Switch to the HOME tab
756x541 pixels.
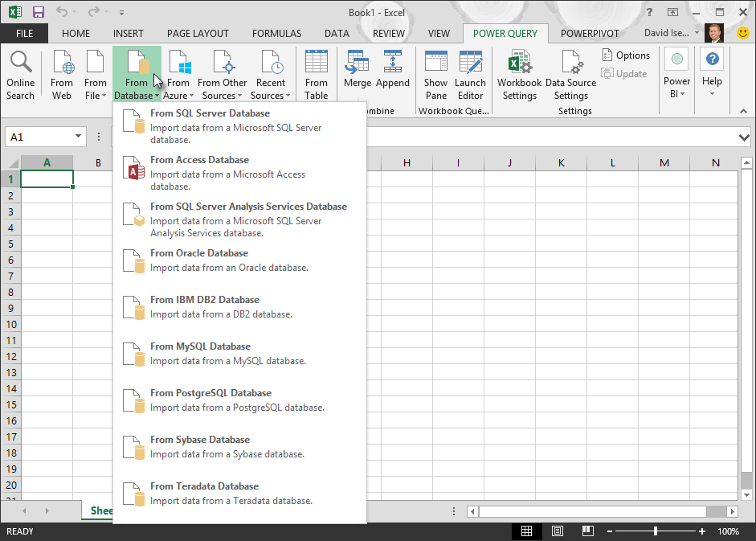click(x=76, y=33)
